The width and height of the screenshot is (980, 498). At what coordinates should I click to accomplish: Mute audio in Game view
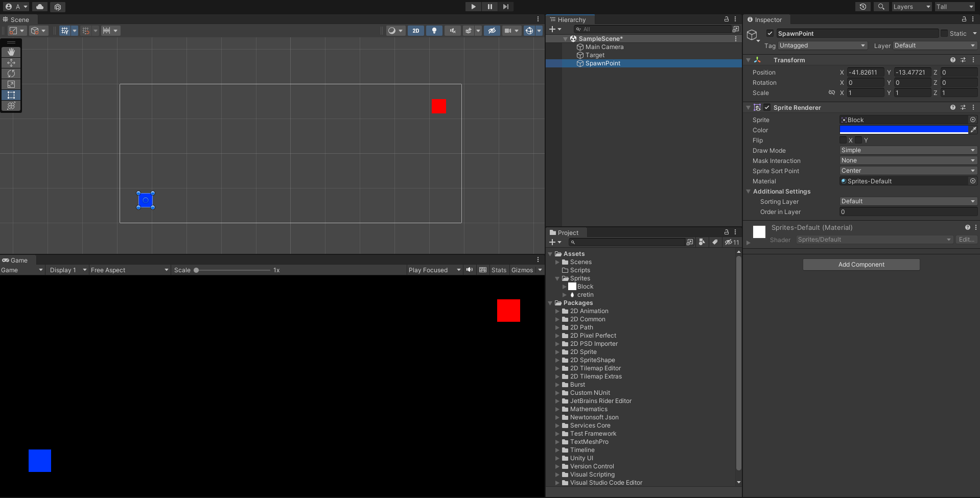pos(470,270)
